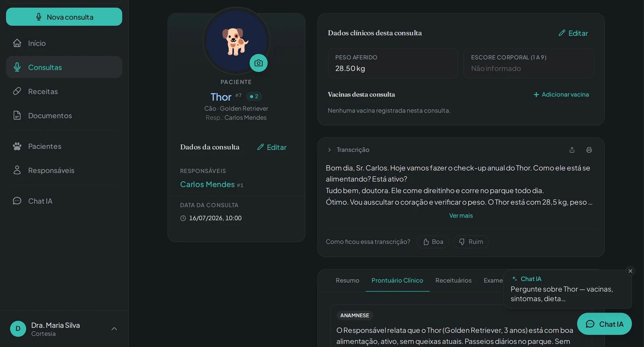Image resolution: width=644 pixels, height=347 pixels.
Task: Rate transcription as Boa
Action: click(x=433, y=242)
